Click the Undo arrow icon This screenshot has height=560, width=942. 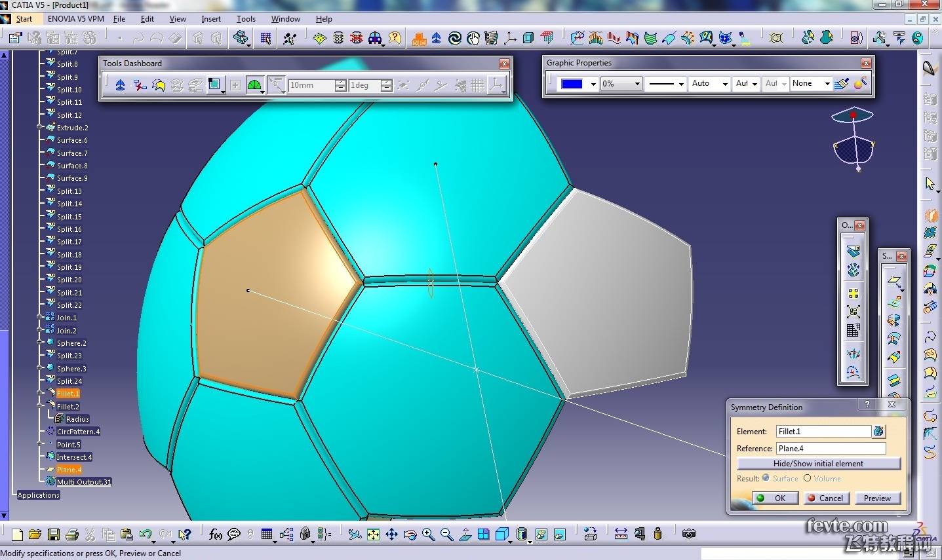coord(146,534)
